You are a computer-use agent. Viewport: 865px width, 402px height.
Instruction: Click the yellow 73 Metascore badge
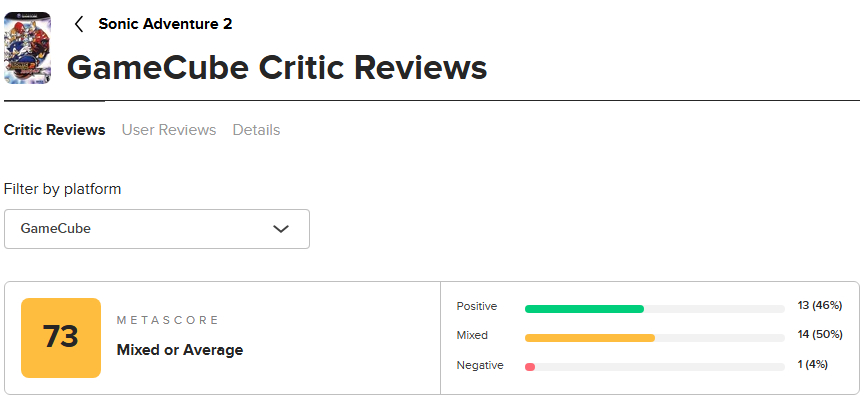[x=61, y=338]
